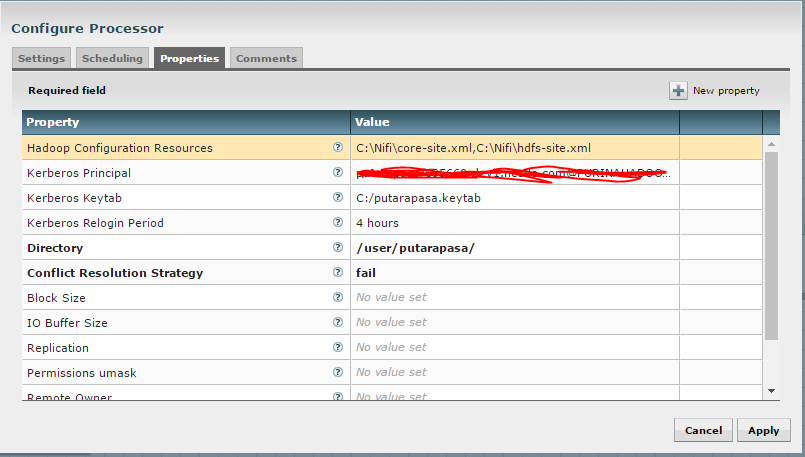Image resolution: width=805 pixels, height=457 pixels.
Task: Edit Directory value /user/putarapasa/
Action: click(x=515, y=248)
